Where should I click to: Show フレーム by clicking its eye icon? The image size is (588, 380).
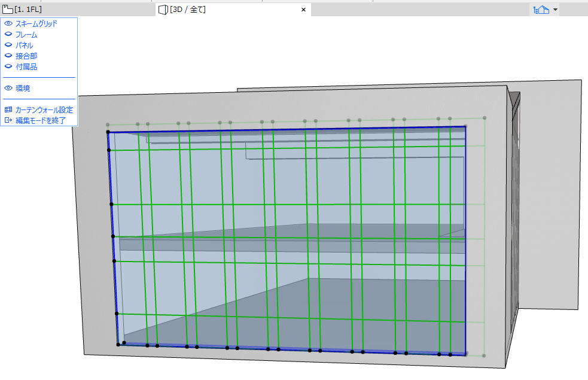[x=8, y=34]
